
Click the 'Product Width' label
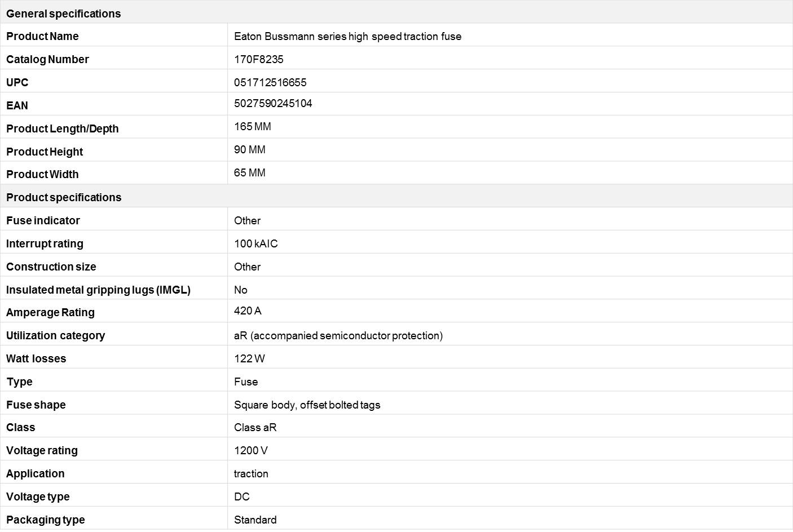coord(42,174)
